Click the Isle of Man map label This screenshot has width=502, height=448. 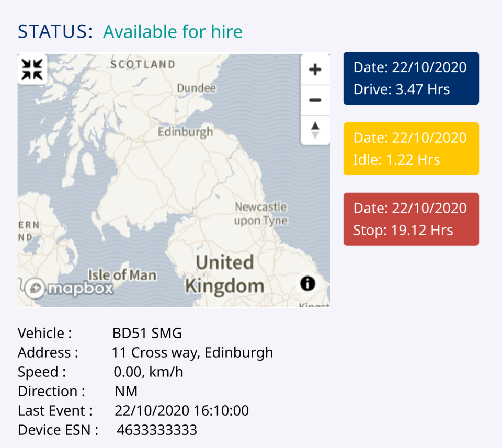(122, 275)
